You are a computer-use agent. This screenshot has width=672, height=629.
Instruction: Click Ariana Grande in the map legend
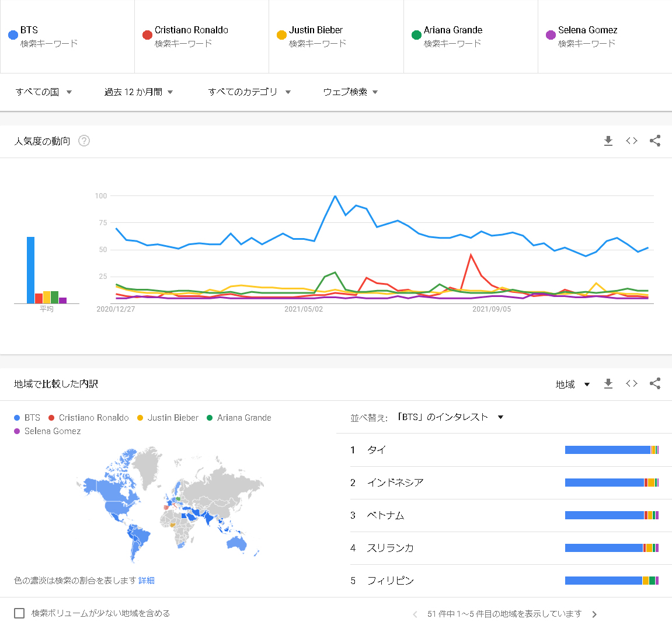coord(239,417)
